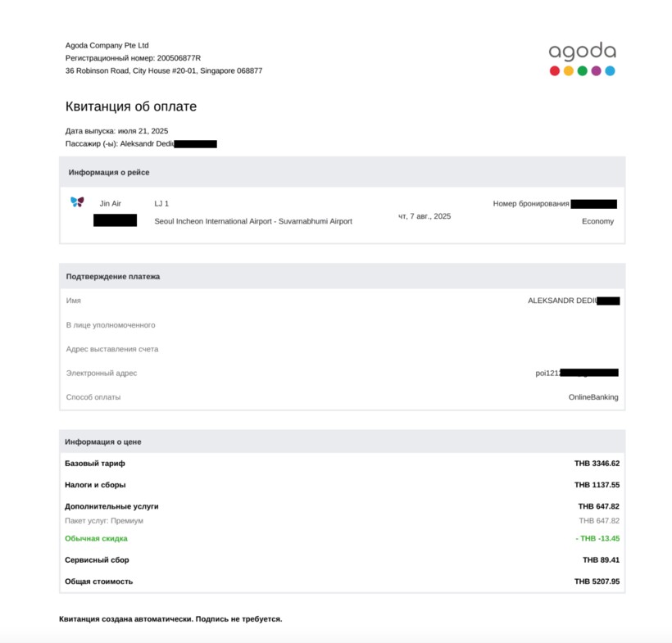Click the Jin Air butterfly logo icon

click(x=77, y=202)
